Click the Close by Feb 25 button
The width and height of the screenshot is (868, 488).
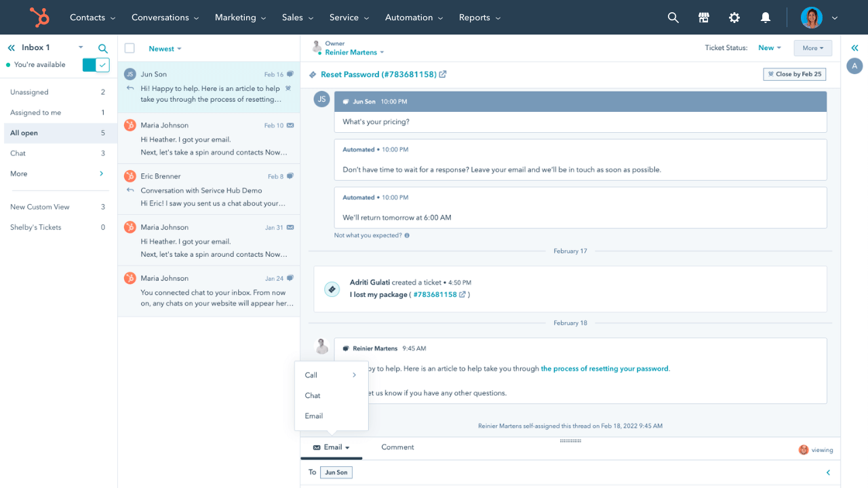pos(794,74)
